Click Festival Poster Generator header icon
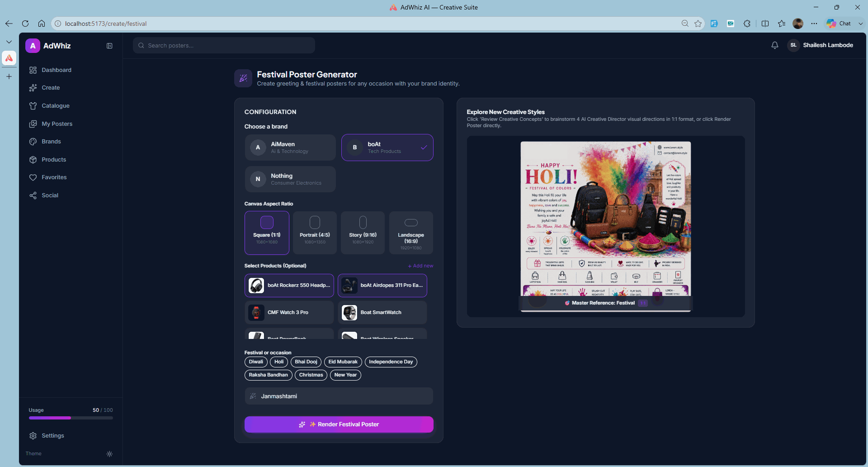The width and height of the screenshot is (868, 467). 243,78
